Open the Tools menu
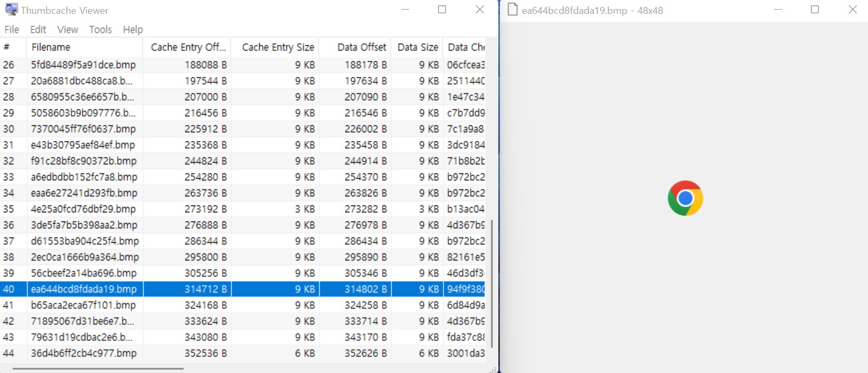The image size is (868, 373). pyautogui.click(x=100, y=29)
